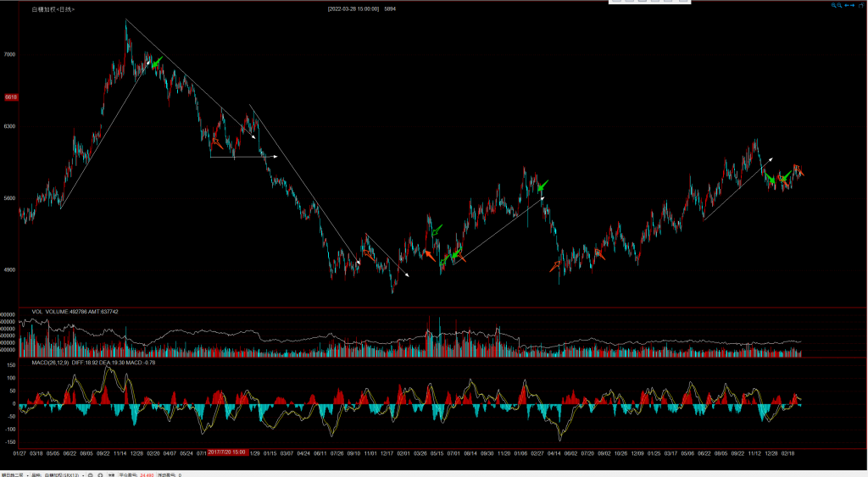Click the highlighted 2017/7/20 date label

227,452
